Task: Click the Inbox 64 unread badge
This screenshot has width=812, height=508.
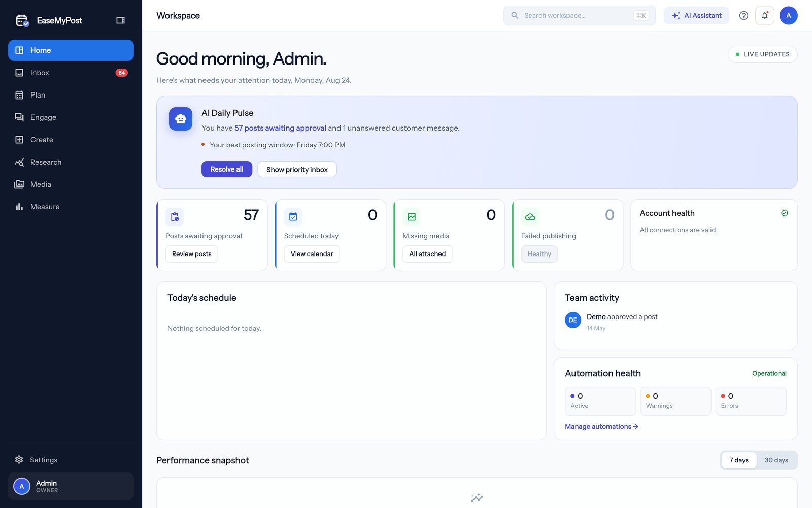Action: (x=121, y=73)
